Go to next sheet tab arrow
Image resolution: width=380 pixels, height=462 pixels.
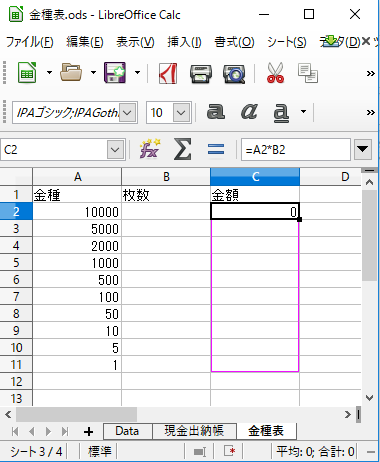click(48, 432)
